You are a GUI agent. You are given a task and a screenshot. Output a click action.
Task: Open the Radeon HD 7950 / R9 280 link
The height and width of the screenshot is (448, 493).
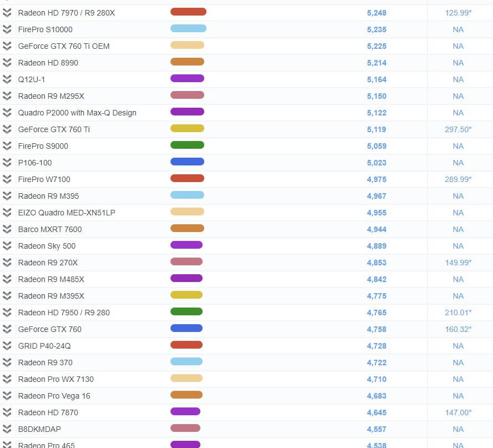pos(64,313)
